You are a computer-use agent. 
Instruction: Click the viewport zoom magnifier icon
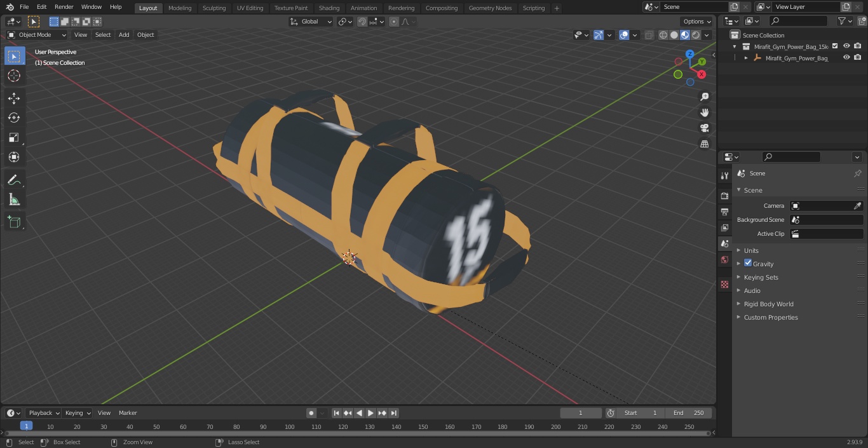pos(704,97)
